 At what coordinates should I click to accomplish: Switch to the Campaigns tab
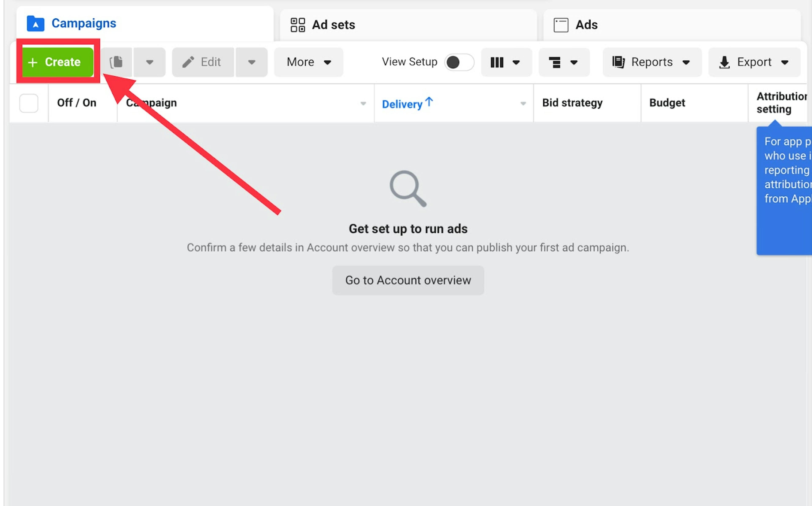point(84,23)
